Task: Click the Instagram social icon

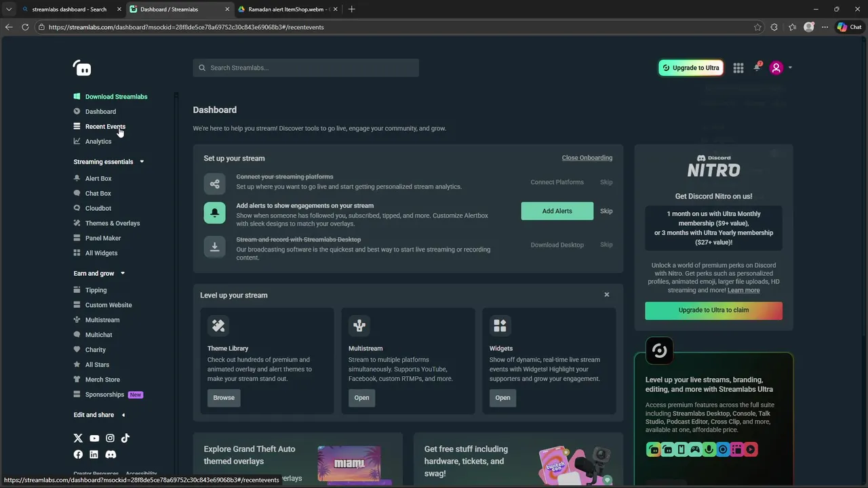Action: [x=110, y=439]
